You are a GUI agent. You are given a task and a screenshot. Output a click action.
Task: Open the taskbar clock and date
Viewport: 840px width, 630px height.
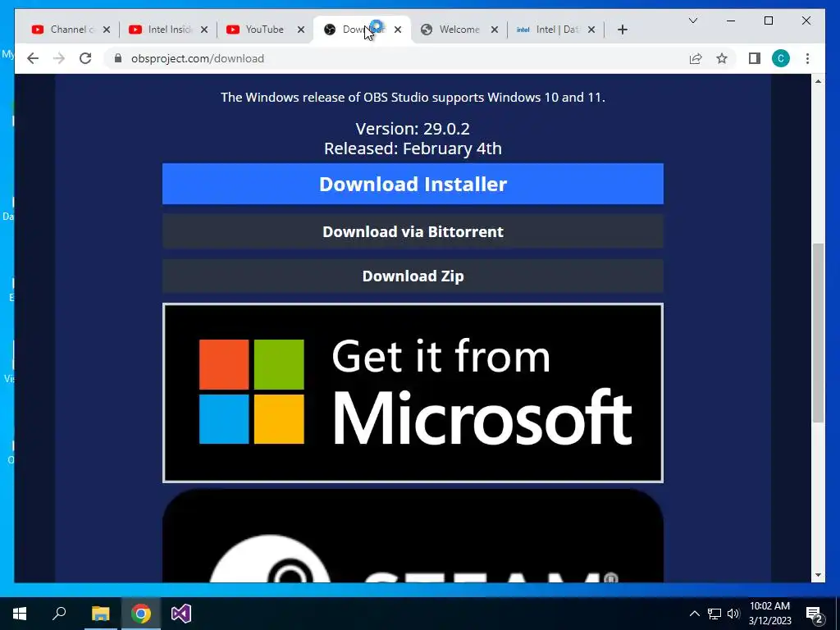[x=769, y=614]
